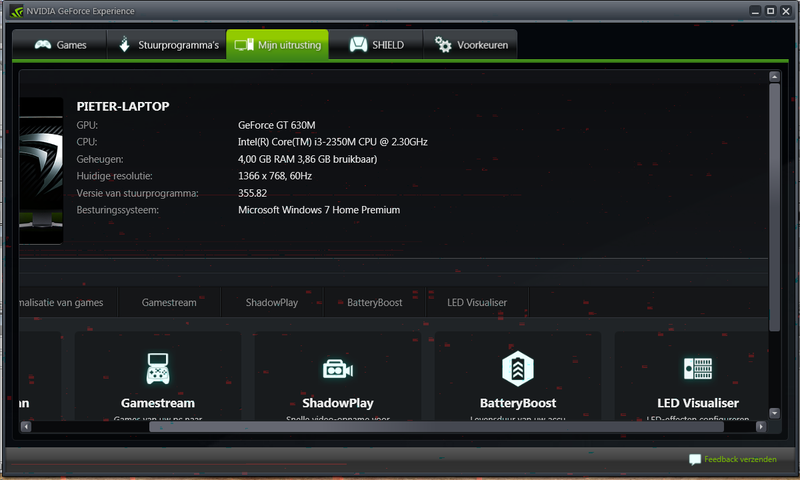Open the Voorkeuren tab

click(x=470, y=45)
